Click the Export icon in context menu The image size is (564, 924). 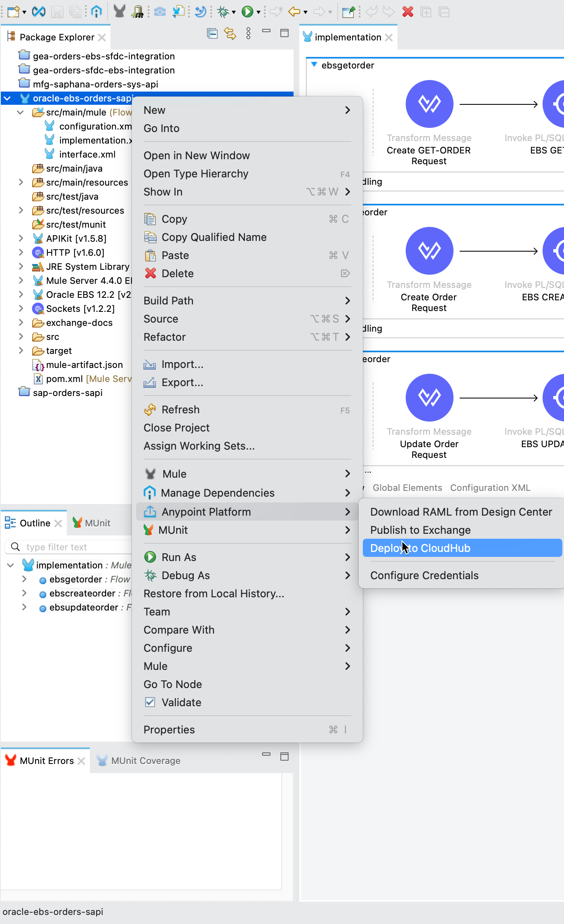(x=150, y=382)
